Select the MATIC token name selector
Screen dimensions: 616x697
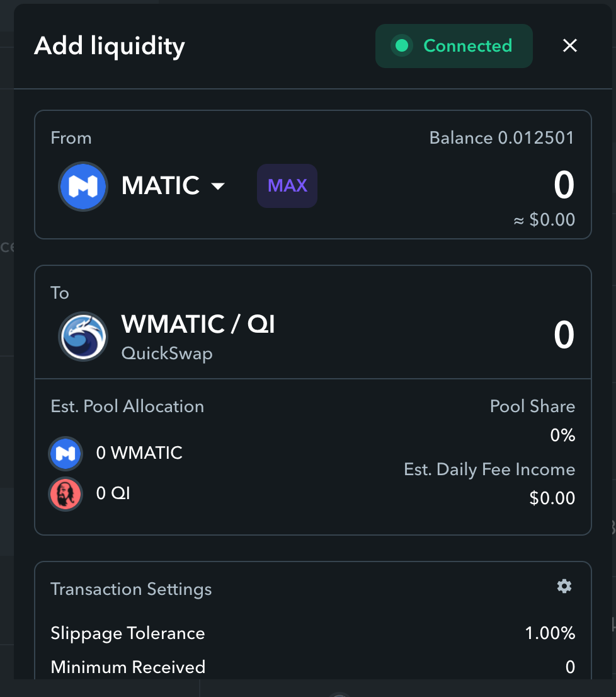[173, 185]
